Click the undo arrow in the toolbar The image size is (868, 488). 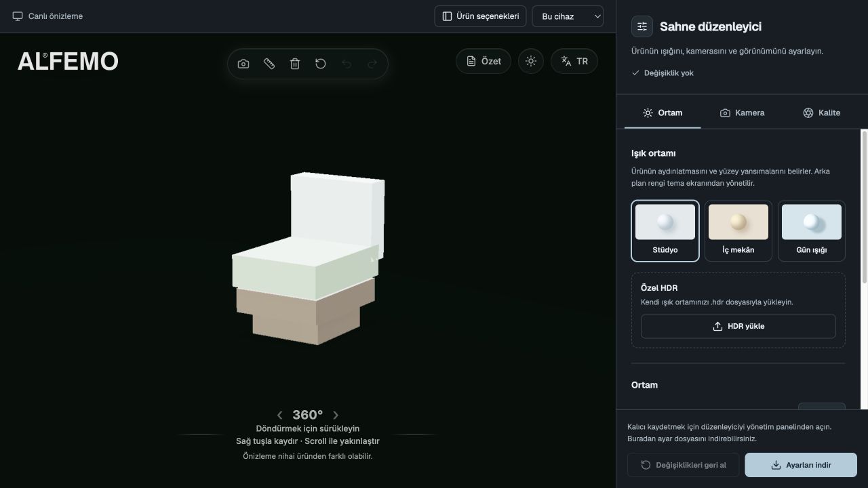click(347, 64)
